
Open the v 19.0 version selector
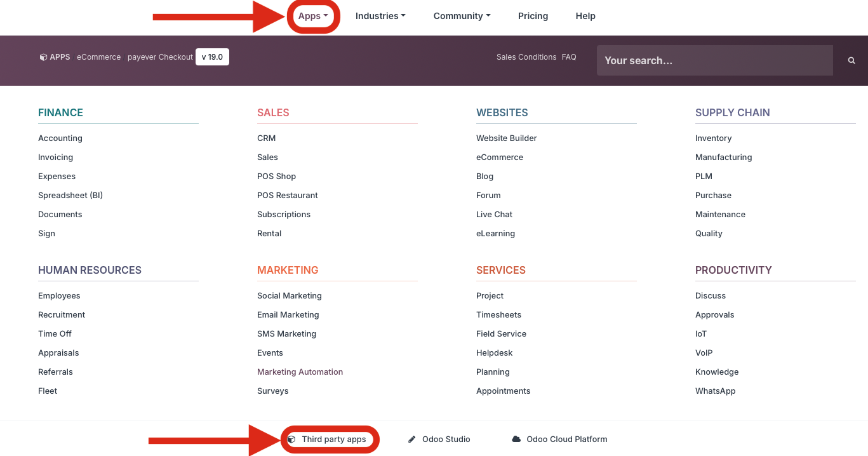coord(212,57)
